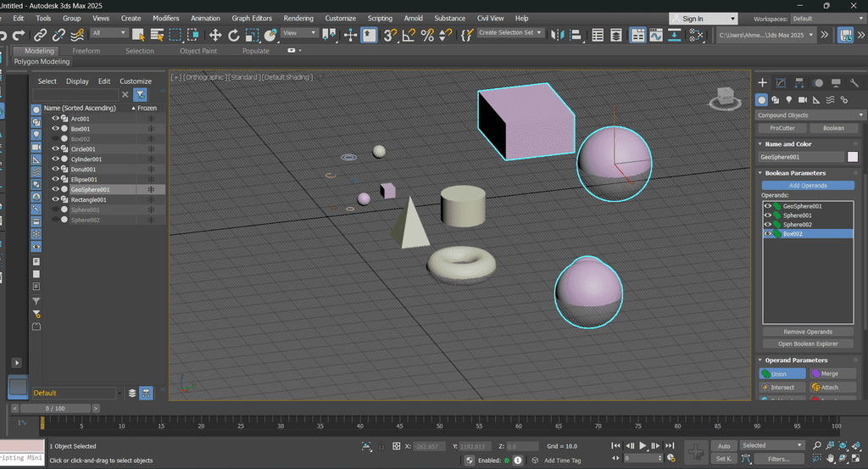868x469 pixels.
Task: Toggle frozen state of GeoSphere001
Action: click(x=151, y=189)
